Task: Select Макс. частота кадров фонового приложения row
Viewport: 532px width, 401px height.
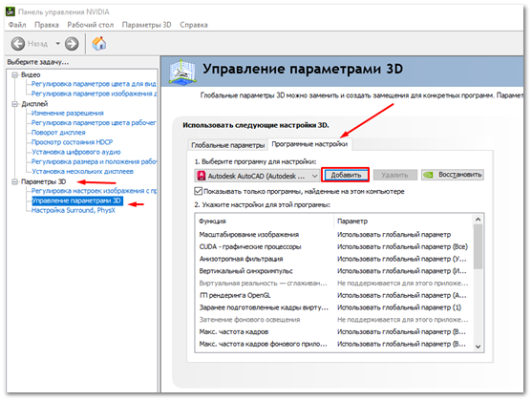Action: pyautogui.click(x=334, y=344)
